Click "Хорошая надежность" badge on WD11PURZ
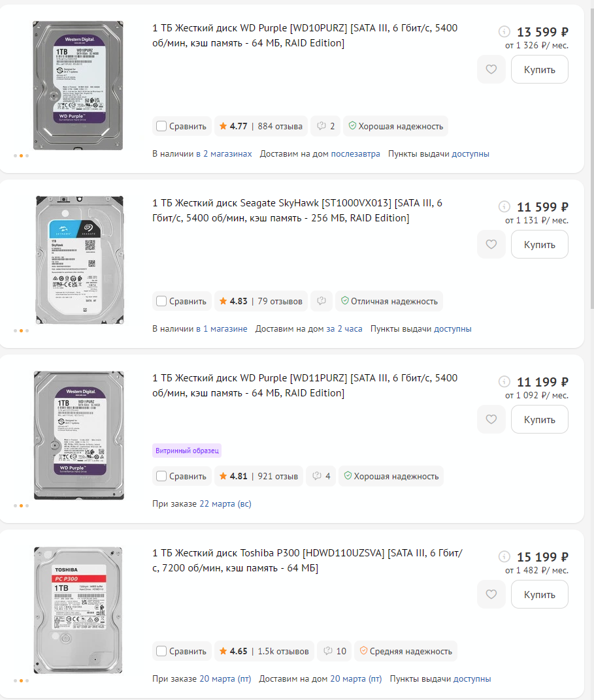Image resolution: width=594 pixels, height=700 pixels. 391,476
